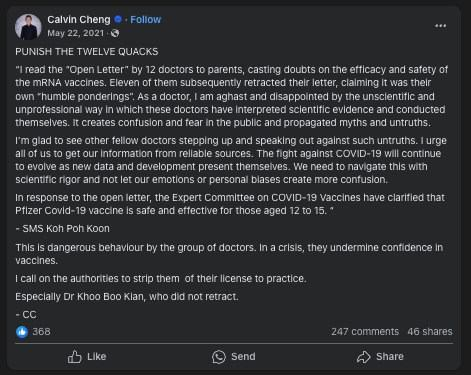
Task: Follow Calvin Cheng
Action: (146, 20)
